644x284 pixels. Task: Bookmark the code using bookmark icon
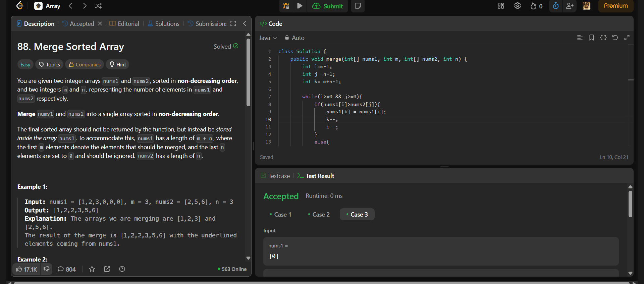click(x=591, y=38)
